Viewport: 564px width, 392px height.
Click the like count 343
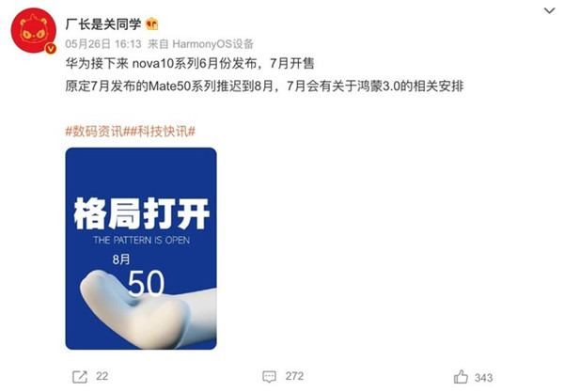point(484,378)
